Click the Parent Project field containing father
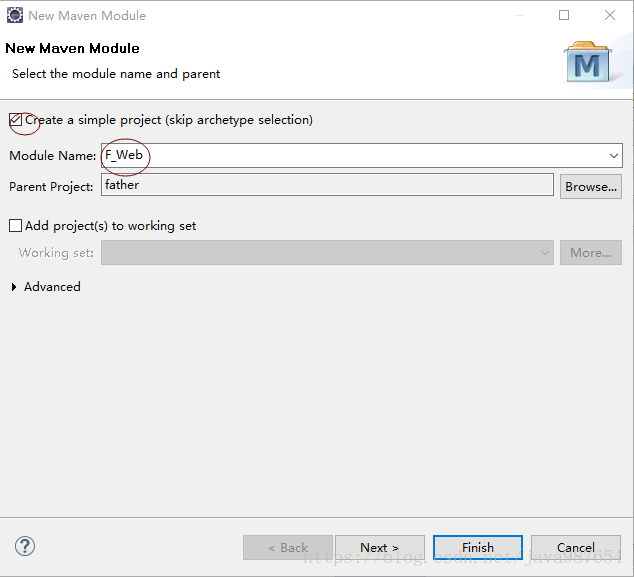 click(327, 185)
